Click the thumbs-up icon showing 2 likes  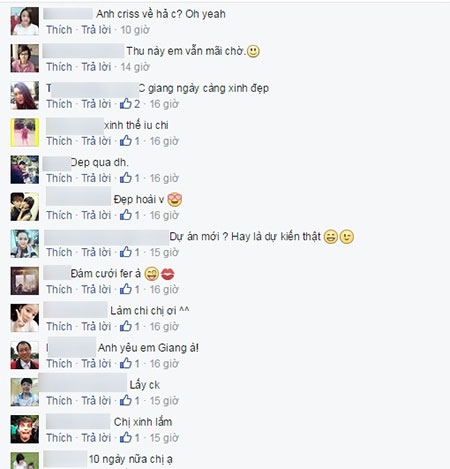click(126, 104)
